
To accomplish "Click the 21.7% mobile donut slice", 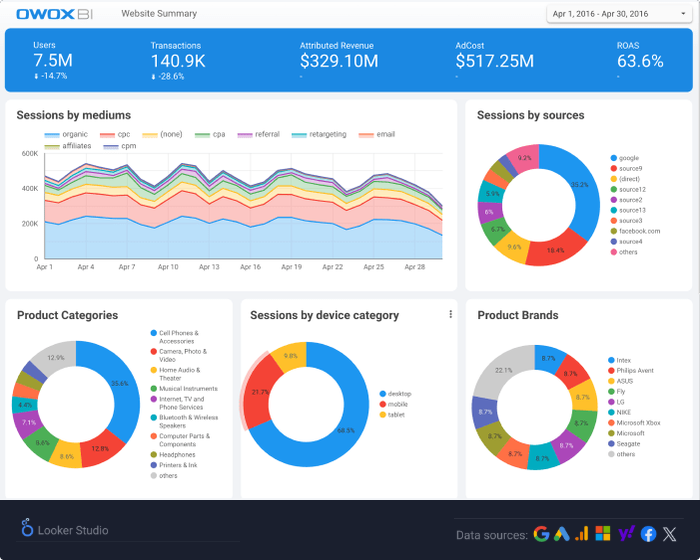I will coord(260,393).
